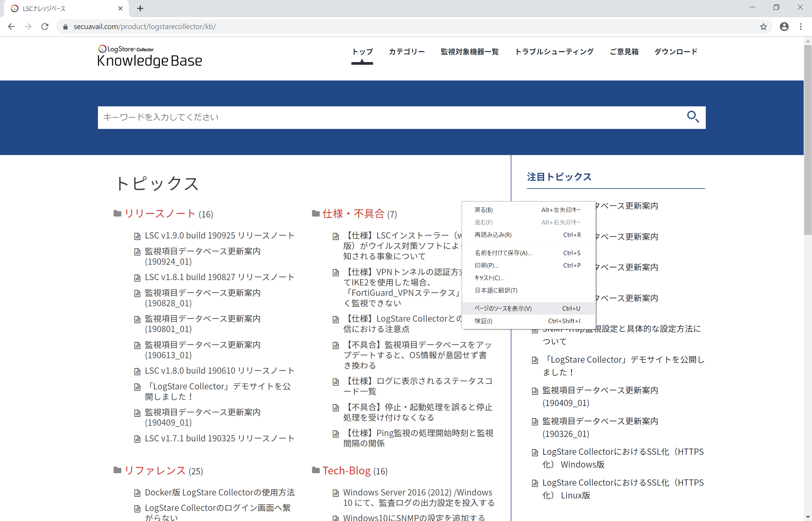The image size is (812, 521).
Task: Click the browser back arrow
Action: click(12, 26)
